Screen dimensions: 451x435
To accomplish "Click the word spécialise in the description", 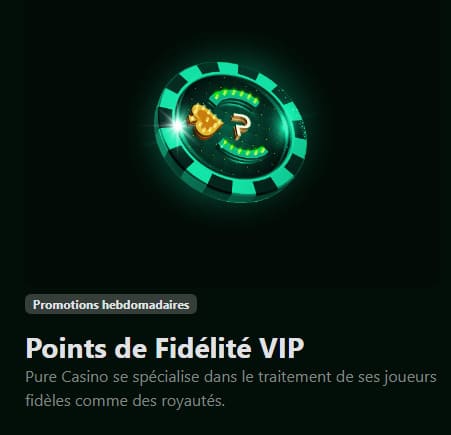I will pos(166,378).
